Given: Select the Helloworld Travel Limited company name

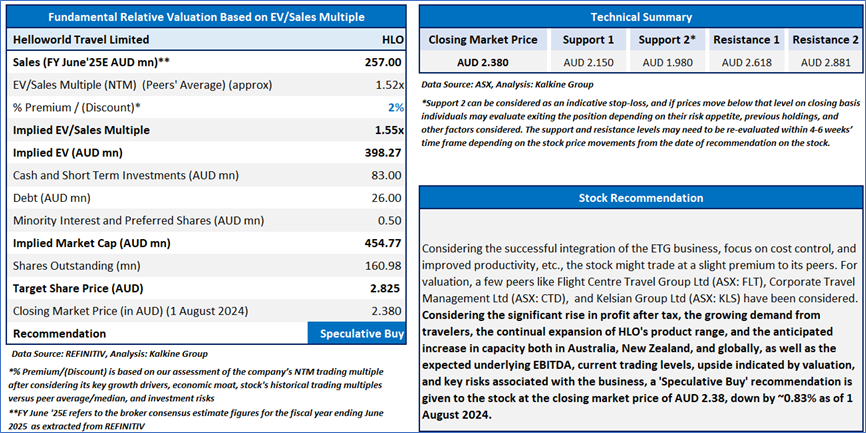Looking at the screenshot, I should pos(81,40).
